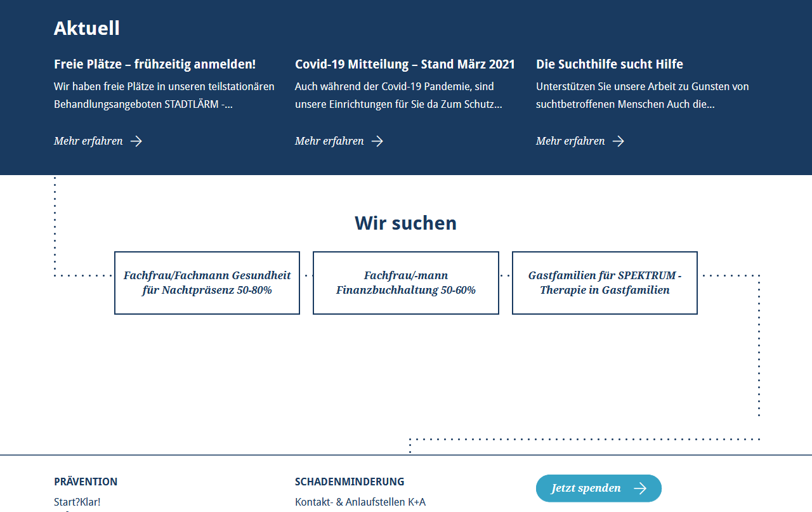Screen dimensions: 812x512
Task: Click arrow icon under Covid-19 Mitteilung news
Action: tap(377, 141)
